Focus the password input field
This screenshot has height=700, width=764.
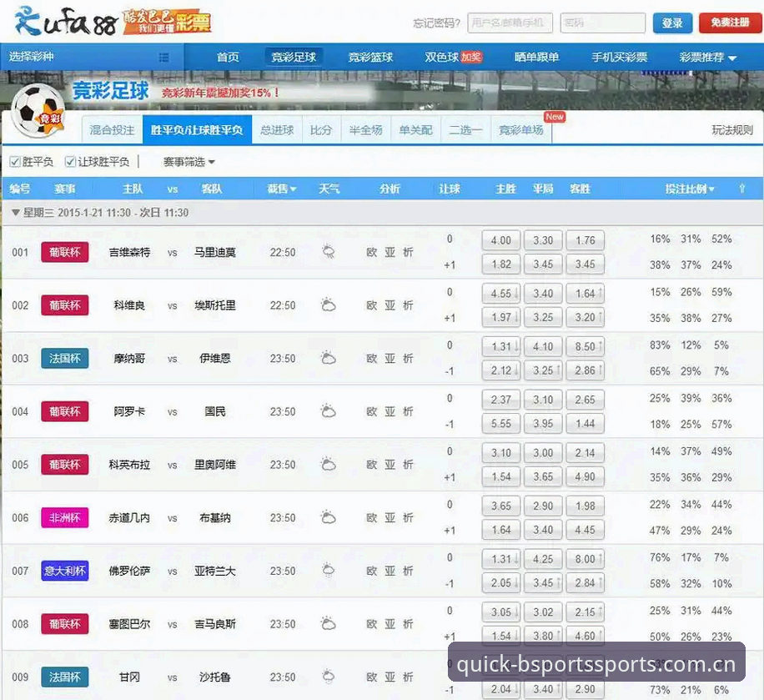(x=603, y=23)
